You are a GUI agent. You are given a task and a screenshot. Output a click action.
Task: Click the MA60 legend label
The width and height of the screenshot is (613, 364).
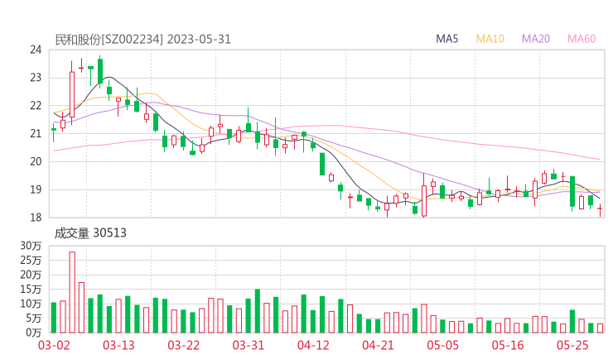click(582, 39)
